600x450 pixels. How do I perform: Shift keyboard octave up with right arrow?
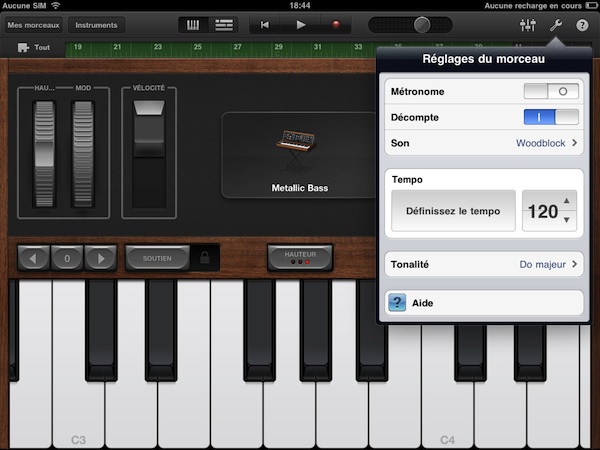(x=101, y=258)
